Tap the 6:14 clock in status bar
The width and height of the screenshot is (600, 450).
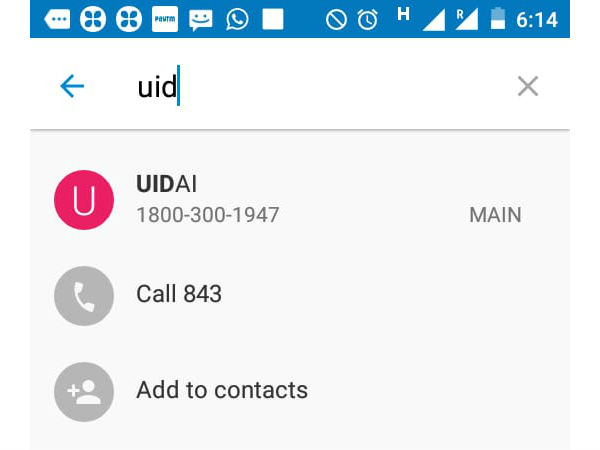pyautogui.click(x=536, y=20)
